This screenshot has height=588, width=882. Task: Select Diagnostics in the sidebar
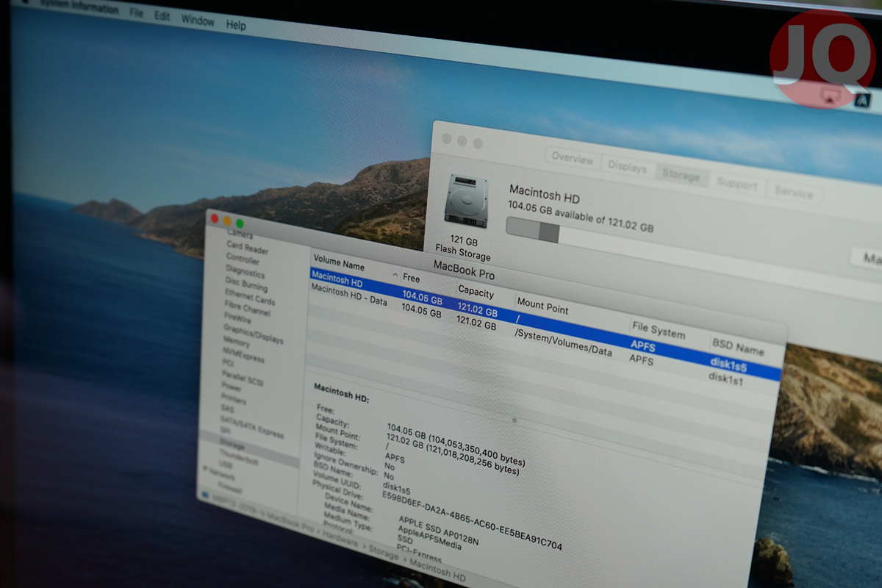pos(245,271)
